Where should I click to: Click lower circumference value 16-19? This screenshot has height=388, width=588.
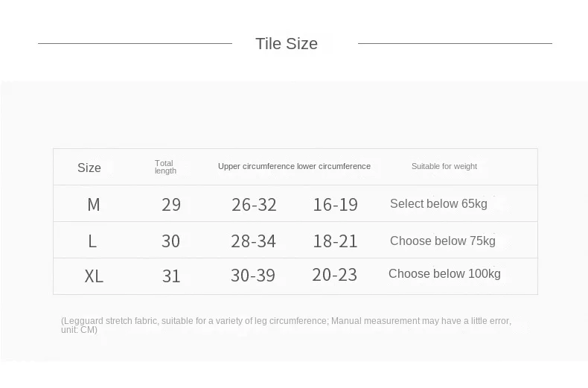tap(335, 205)
